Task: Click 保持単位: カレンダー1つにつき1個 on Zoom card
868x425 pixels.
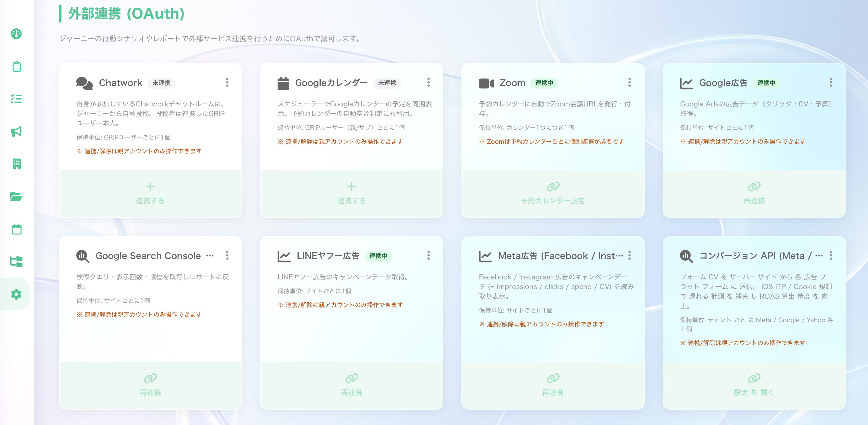Action: coord(526,128)
